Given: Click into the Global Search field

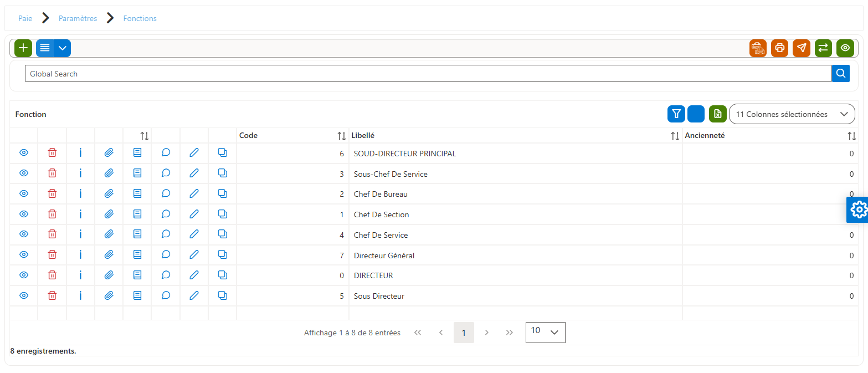Looking at the screenshot, I should 428,74.
